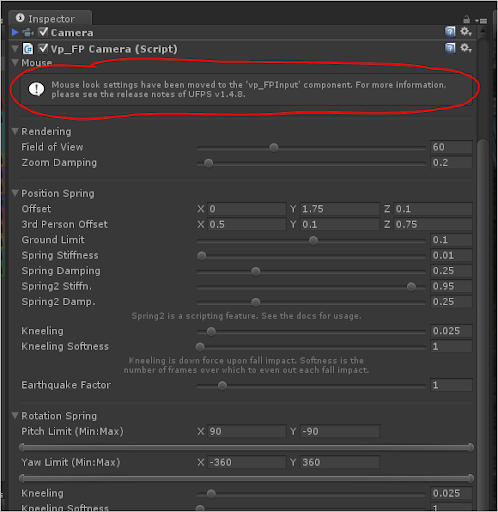Click Position Spring Kneeling value field 0.025

tap(451, 331)
